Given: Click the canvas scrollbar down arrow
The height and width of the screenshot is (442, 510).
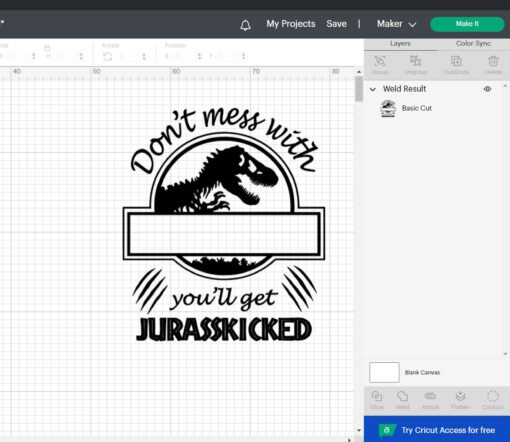Looking at the screenshot, I should click(x=359, y=430).
